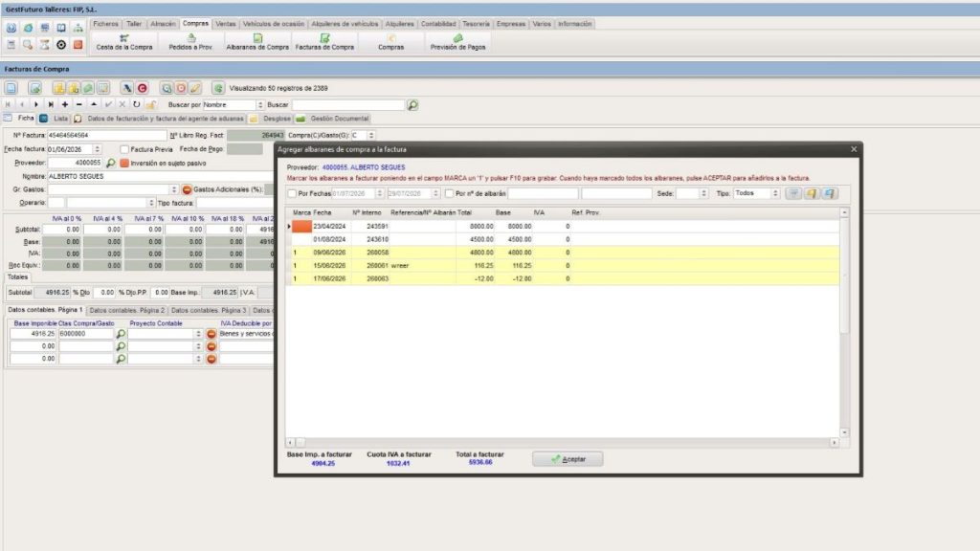Click the Buscar search text field
This screenshot has height=551, width=980.
pyautogui.click(x=348, y=105)
